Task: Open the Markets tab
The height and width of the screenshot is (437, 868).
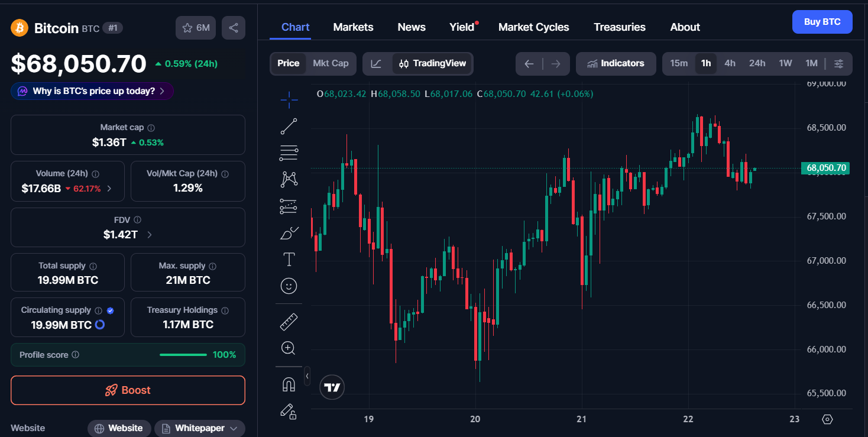Action: coord(353,27)
